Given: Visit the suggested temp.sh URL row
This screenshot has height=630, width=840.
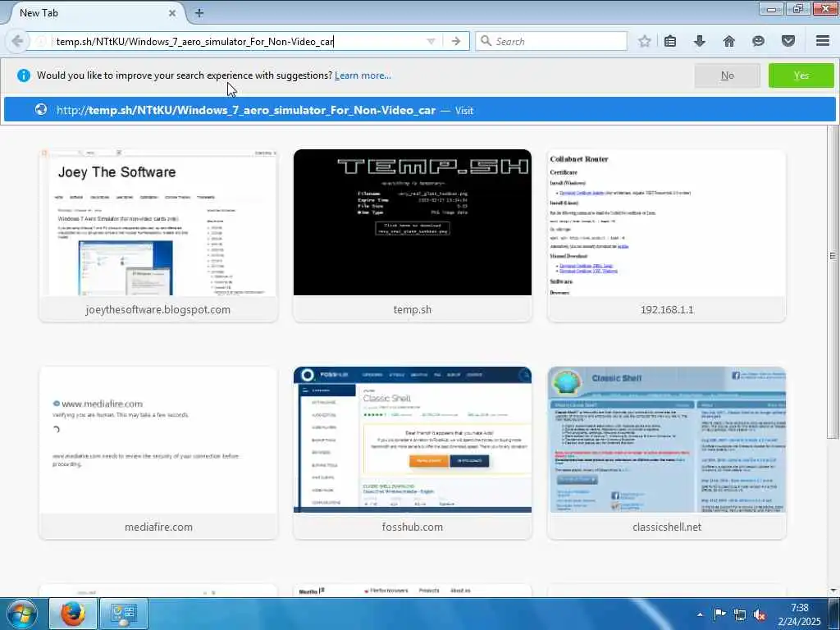Looking at the screenshot, I should (420, 110).
